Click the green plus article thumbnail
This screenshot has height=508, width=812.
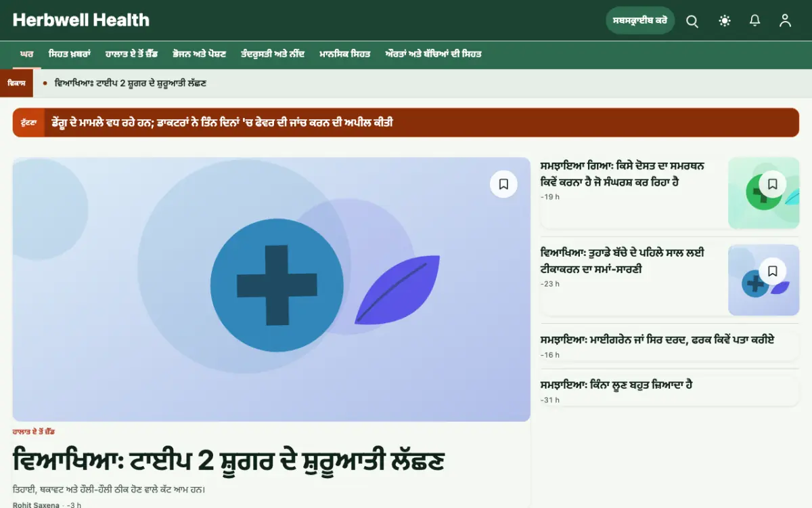pyautogui.click(x=763, y=193)
